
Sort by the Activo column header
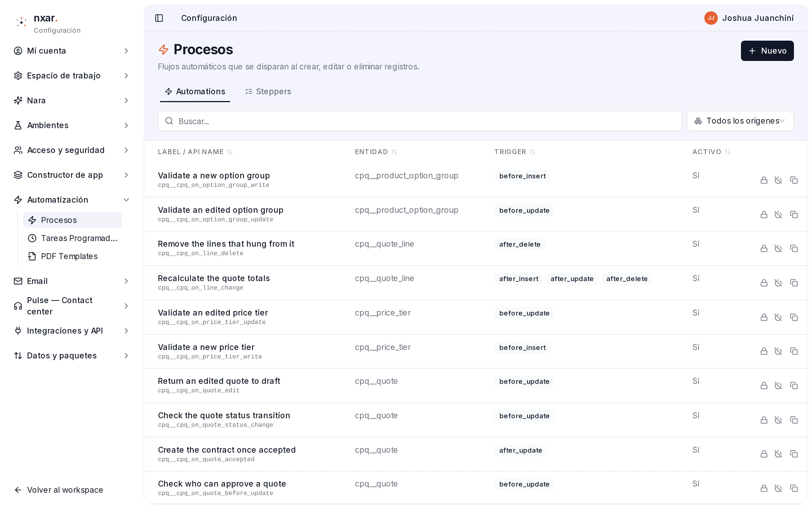pyautogui.click(x=711, y=152)
